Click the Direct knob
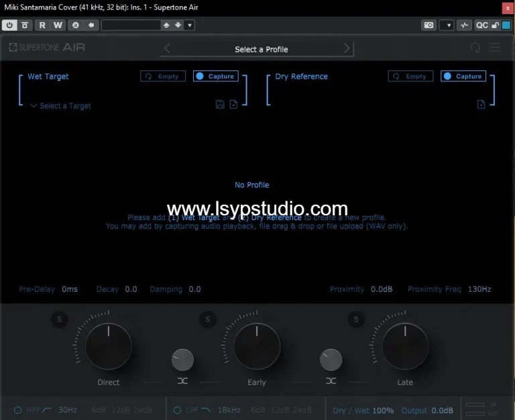 click(x=109, y=346)
